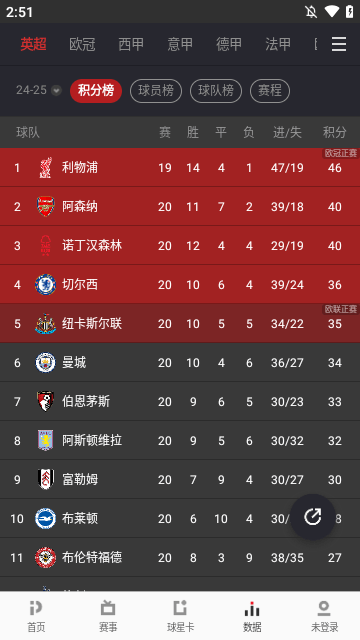Image resolution: width=360 pixels, height=640 pixels.
Task: Switch to the 欧冠 league tab
Action: point(82,44)
